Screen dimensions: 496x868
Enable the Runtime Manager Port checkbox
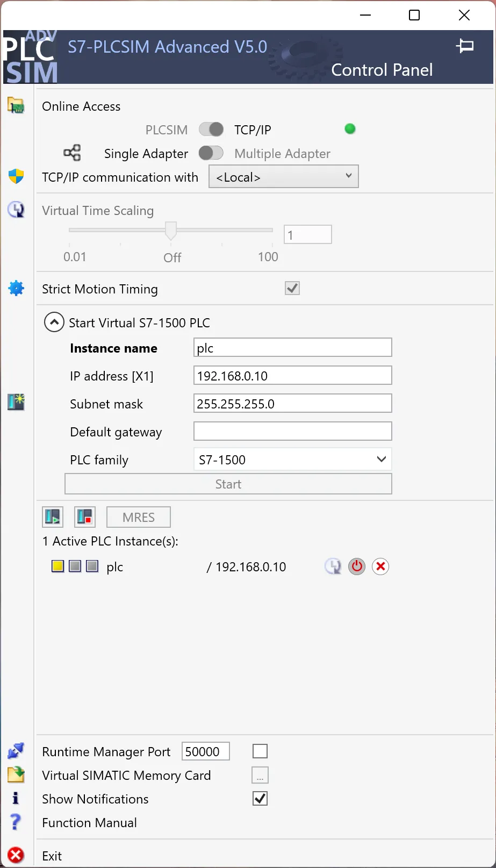[260, 751]
